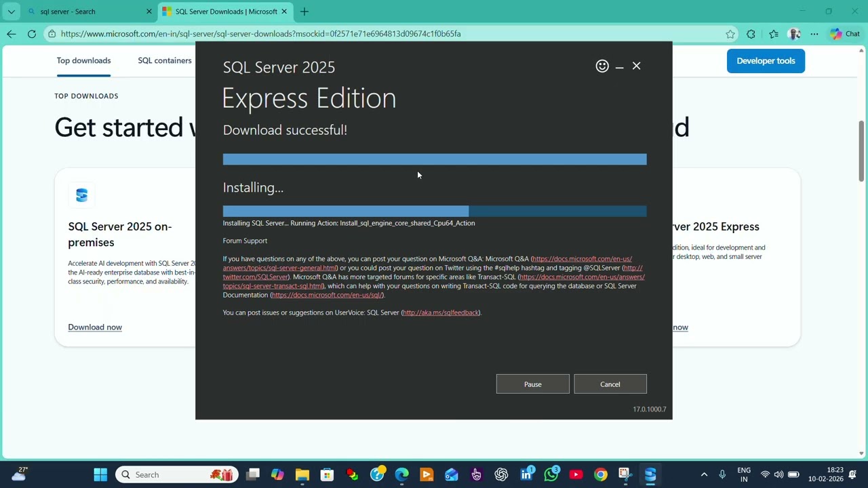Refresh the current page

[32, 34]
